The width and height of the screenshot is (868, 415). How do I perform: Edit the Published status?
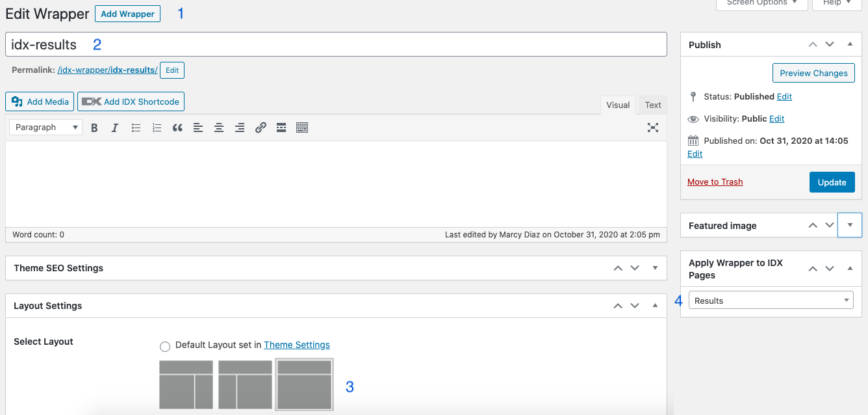click(x=784, y=96)
